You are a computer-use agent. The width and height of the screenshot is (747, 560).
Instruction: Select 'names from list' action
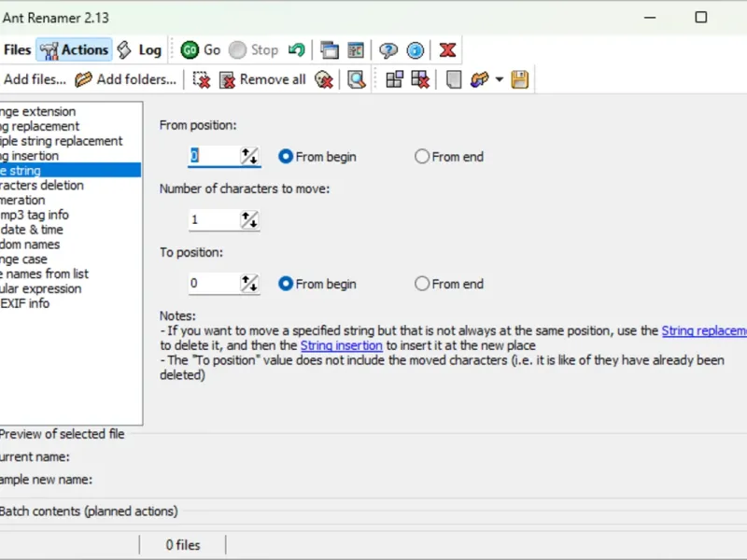70,273
